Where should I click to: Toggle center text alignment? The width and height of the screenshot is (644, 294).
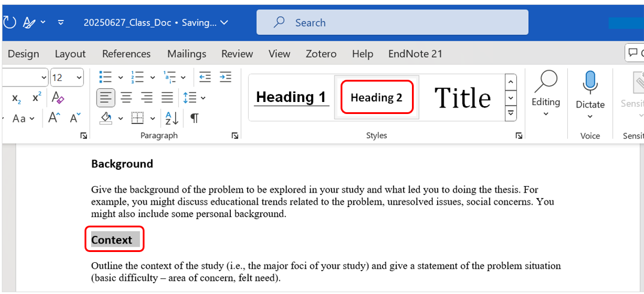pos(127,97)
